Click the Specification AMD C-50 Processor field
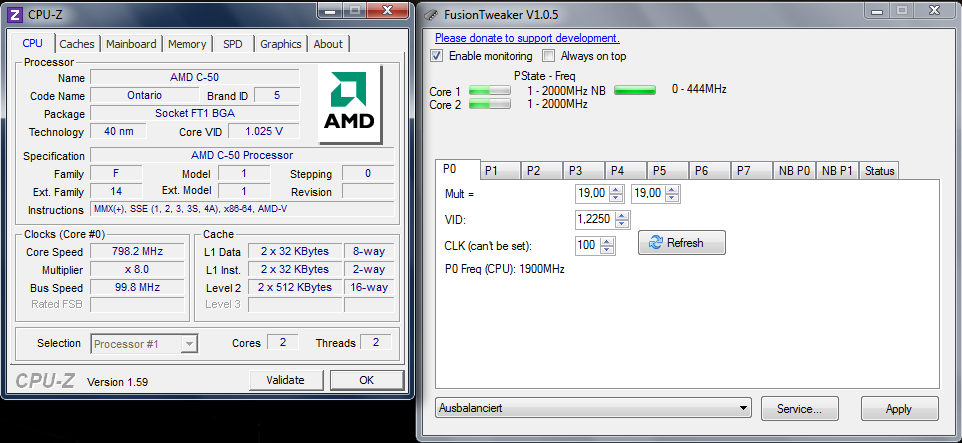 pyautogui.click(x=242, y=155)
